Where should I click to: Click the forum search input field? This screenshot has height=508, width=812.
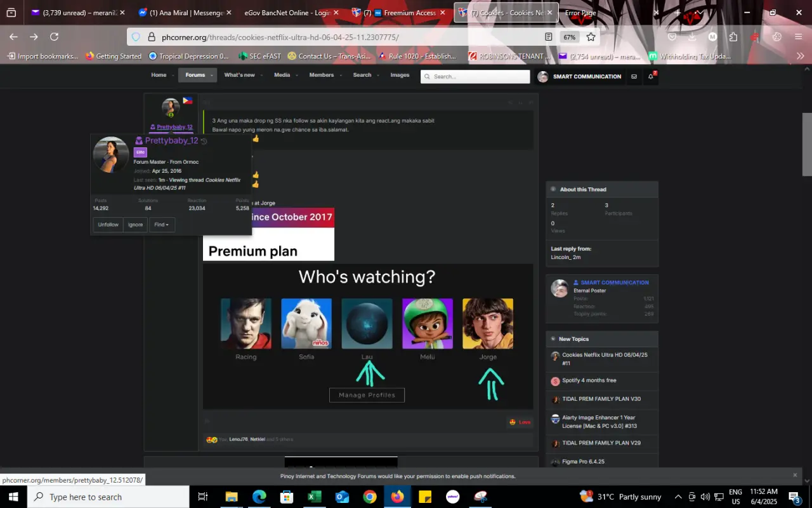(x=475, y=77)
